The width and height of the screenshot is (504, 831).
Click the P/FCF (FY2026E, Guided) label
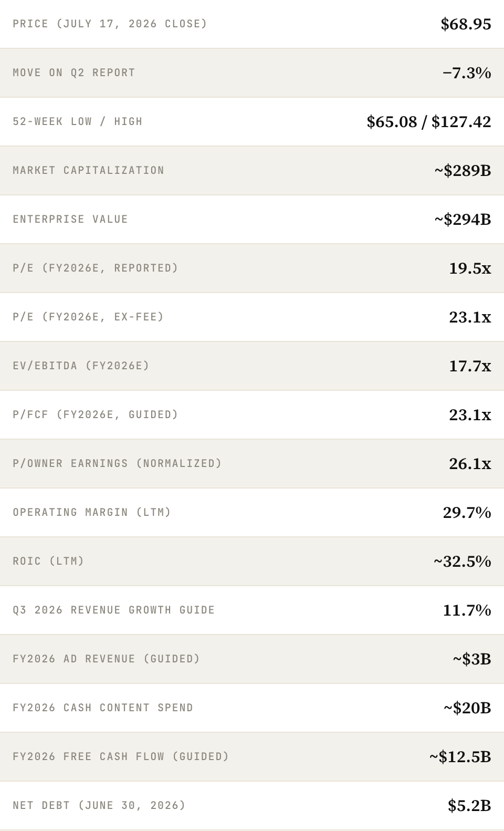[96, 414]
